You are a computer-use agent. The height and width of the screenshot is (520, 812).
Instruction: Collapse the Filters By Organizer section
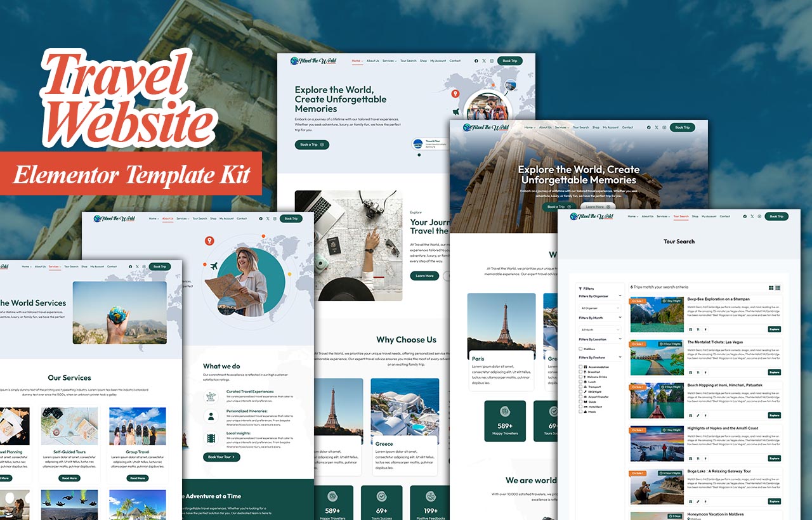click(x=620, y=296)
